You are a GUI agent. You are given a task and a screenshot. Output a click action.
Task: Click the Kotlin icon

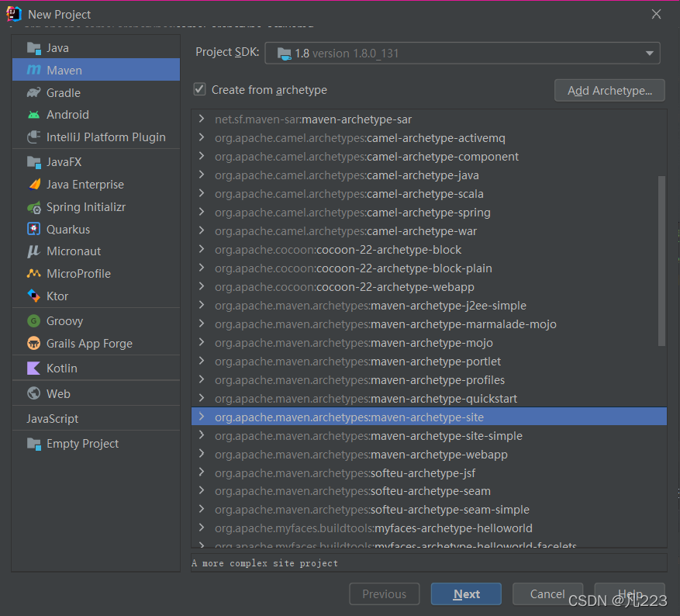click(x=34, y=369)
